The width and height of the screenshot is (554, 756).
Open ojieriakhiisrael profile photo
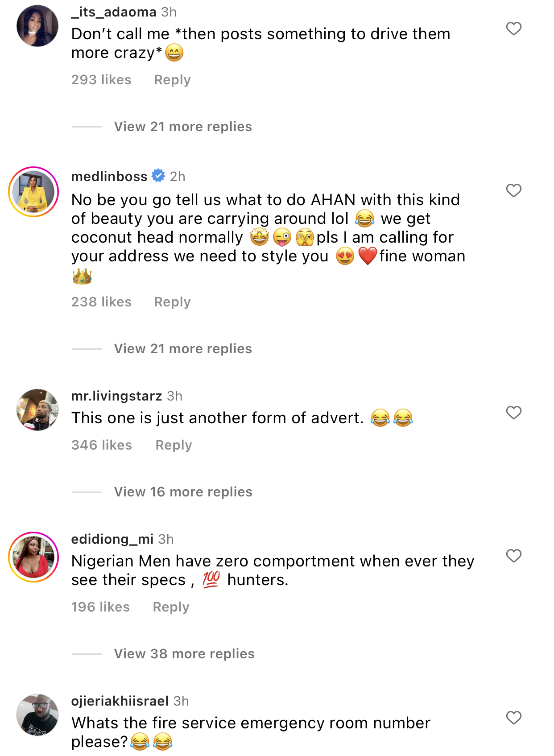click(37, 715)
